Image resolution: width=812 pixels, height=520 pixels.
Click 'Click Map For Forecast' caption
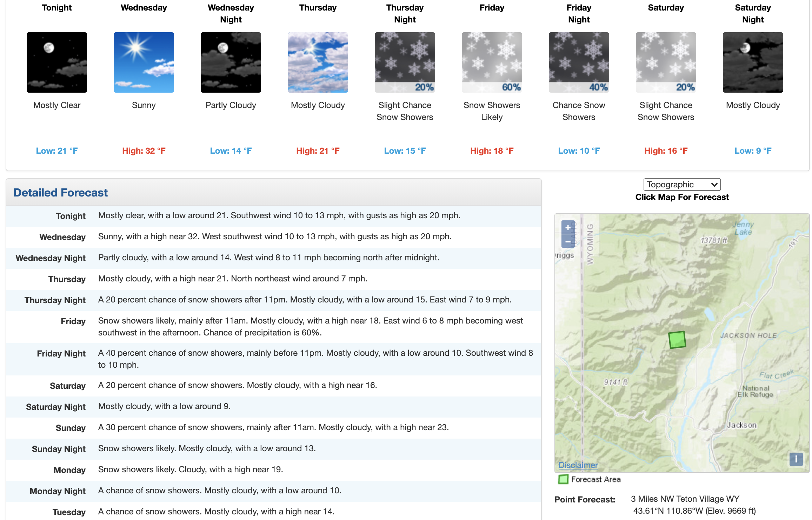pos(682,197)
